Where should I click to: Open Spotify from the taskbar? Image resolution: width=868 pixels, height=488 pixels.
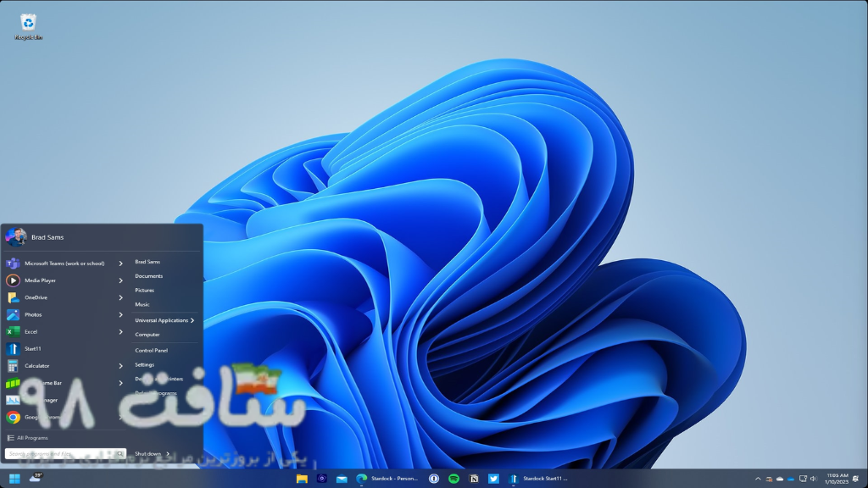click(x=454, y=479)
